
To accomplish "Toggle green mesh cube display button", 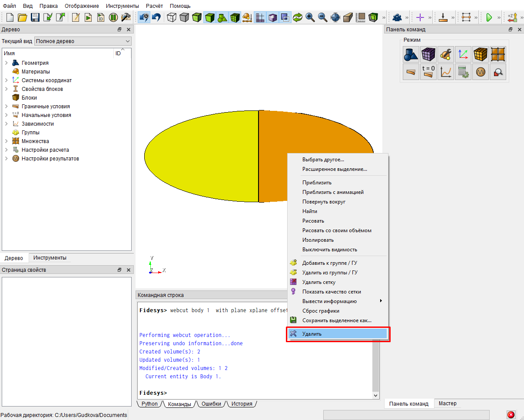I will [x=235, y=17].
